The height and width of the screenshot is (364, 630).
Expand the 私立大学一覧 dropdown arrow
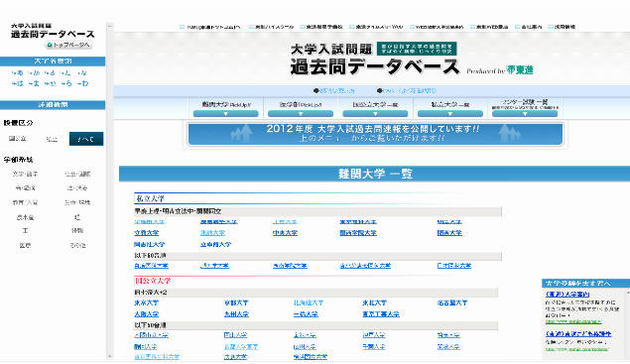tap(450, 114)
